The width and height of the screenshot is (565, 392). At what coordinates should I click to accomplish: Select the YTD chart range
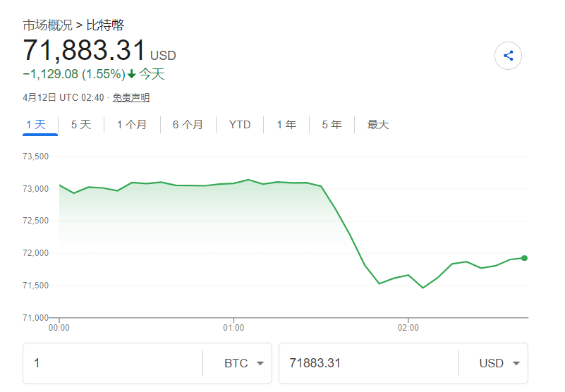click(x=240, y=125)
